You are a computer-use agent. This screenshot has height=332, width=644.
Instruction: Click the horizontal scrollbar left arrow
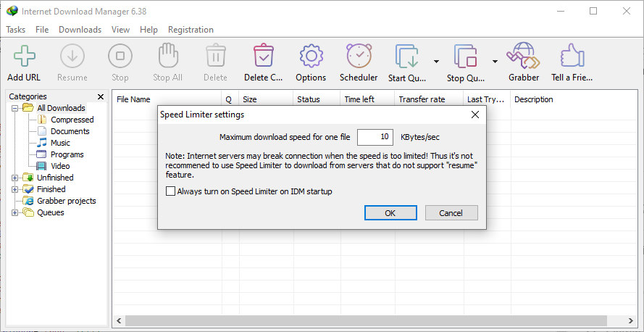click(x=119, y=320)
